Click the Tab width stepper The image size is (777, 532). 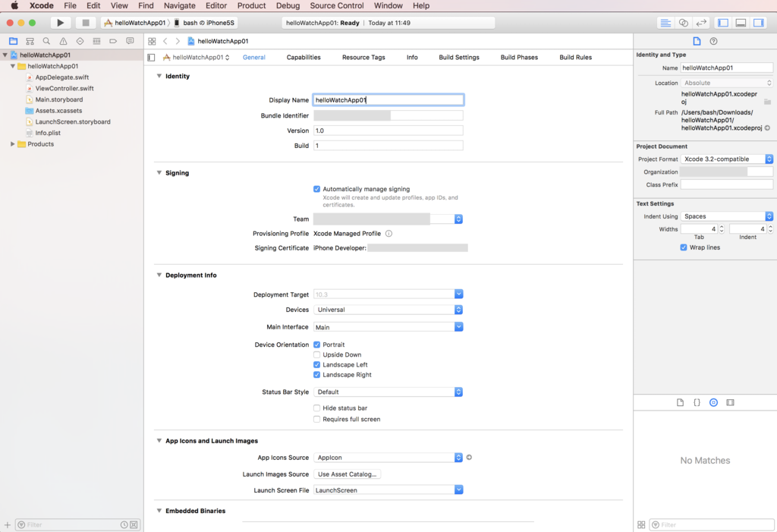click(722, 229)
